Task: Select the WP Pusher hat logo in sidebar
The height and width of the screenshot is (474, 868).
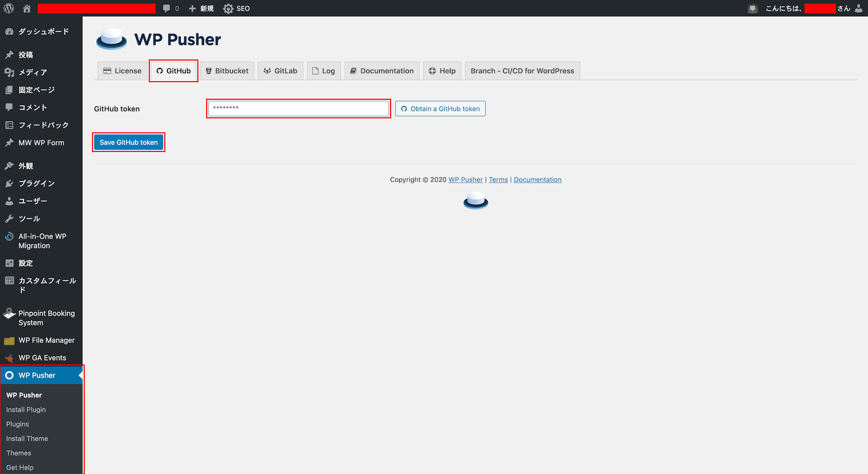Action: (10, 375)
